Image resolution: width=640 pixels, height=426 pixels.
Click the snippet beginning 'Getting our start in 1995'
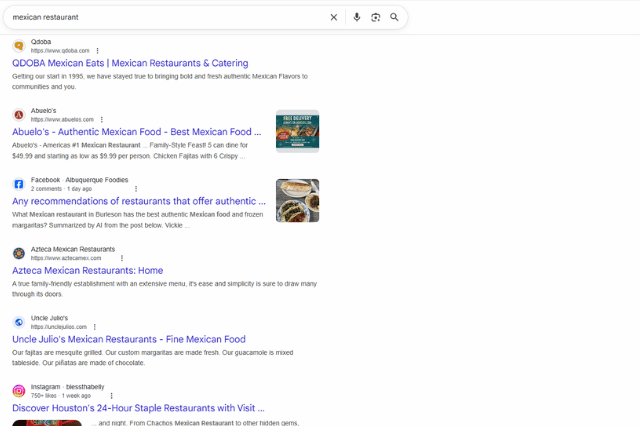coord(160,82)
